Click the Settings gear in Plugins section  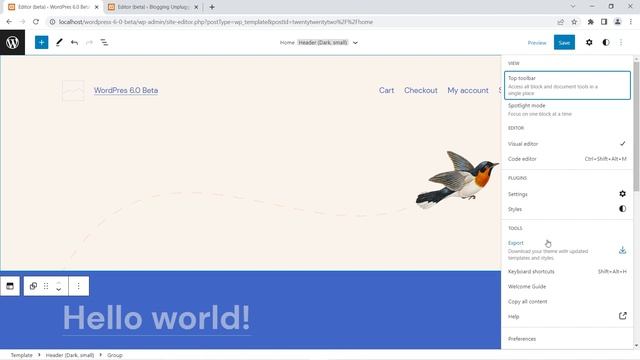[622, 194]
